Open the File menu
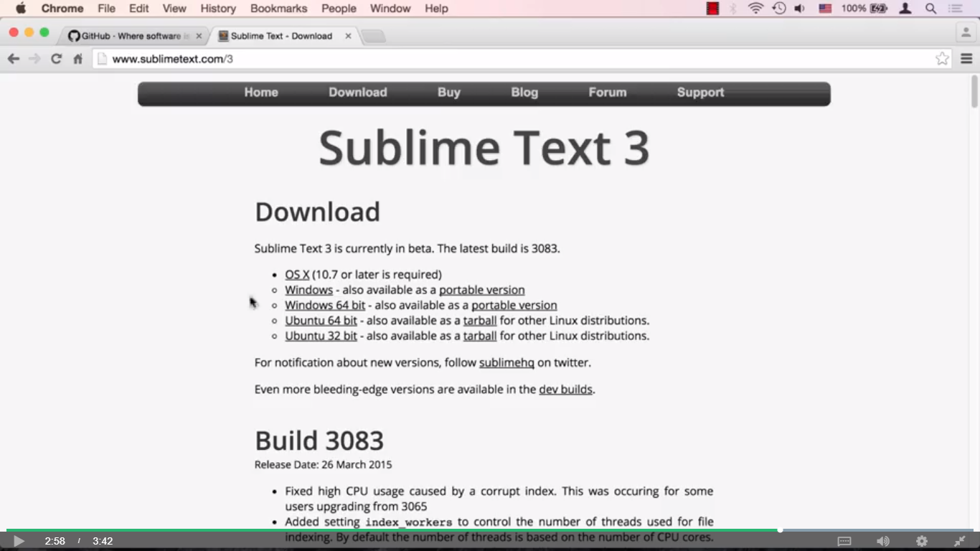 click(x=106, y=9)
